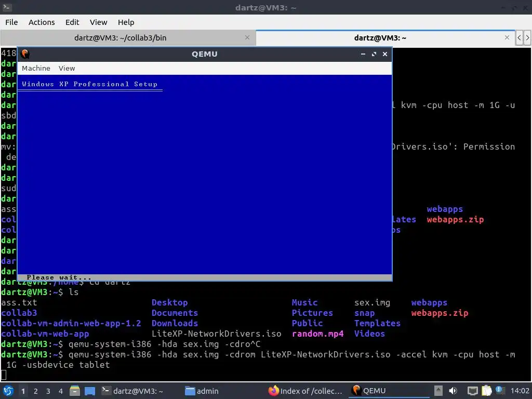Open the QEMU Machine menu
This screenshot has height=399, width=532.
click(x=36, y=68)
